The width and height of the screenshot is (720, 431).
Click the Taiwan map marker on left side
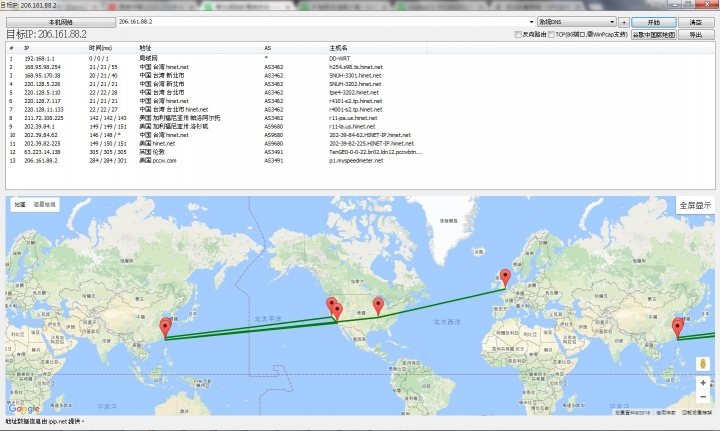pyautogui.click(x=165, y=328)
